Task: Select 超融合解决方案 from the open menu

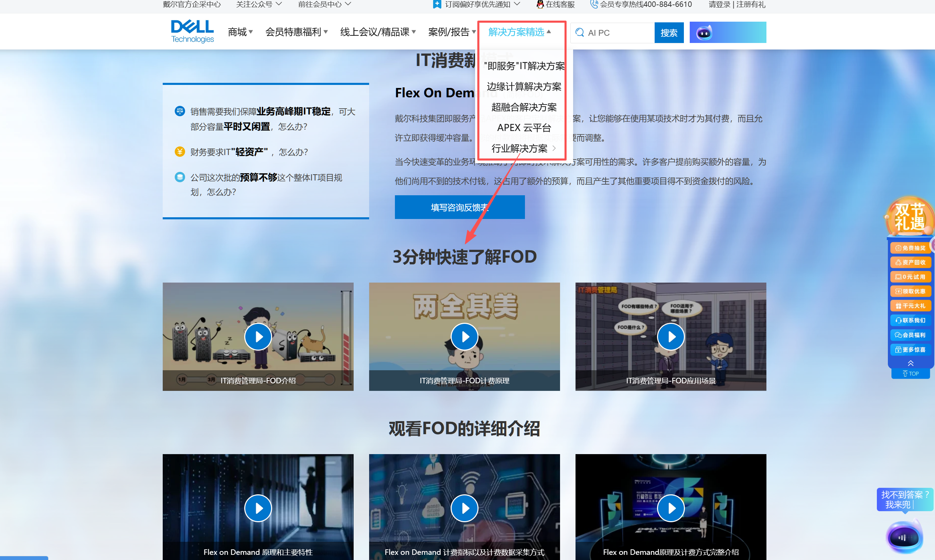Action: pyautogui.click(x=524, y=107)
